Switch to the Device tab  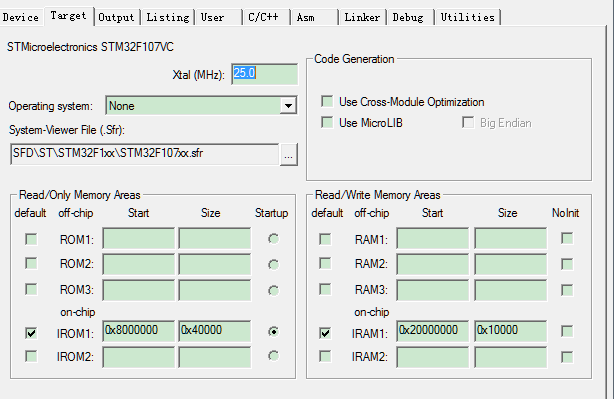(x=20, y=18)
